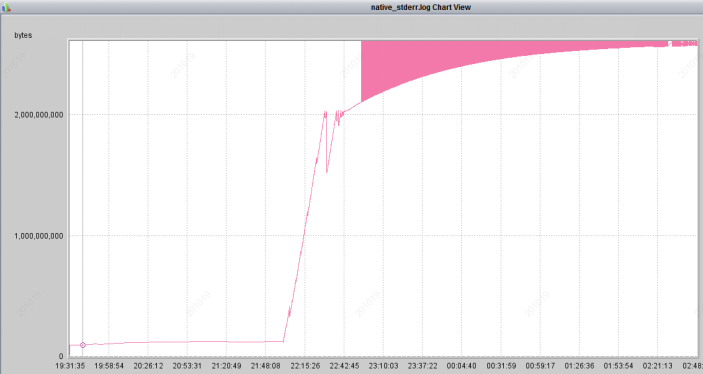Click the 22:15:26 time label
Viewport: 703px width, 374px height.
coord(305,366)
